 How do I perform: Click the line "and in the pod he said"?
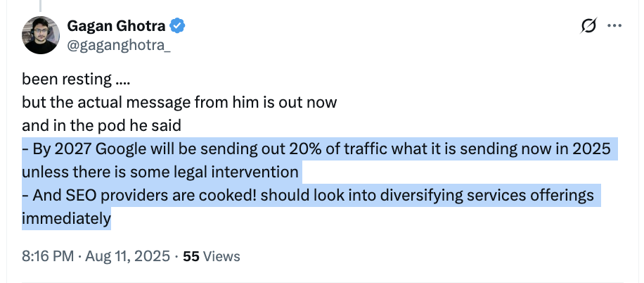click(x=102, y=126)
